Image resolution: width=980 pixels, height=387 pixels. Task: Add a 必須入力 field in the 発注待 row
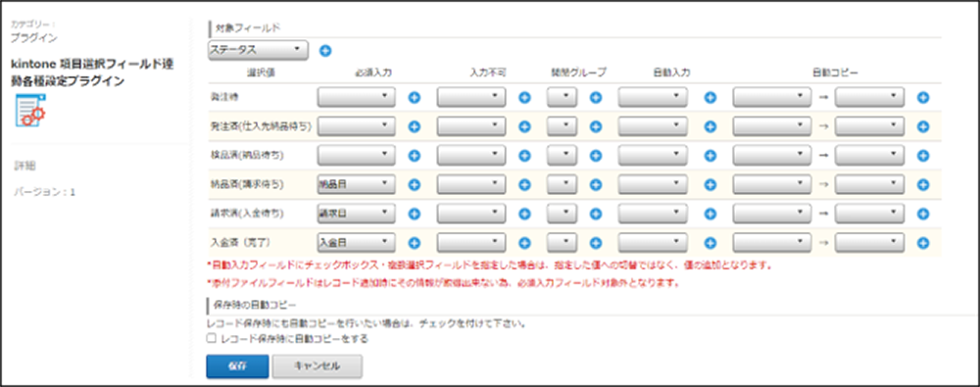[x=414, y=98]
